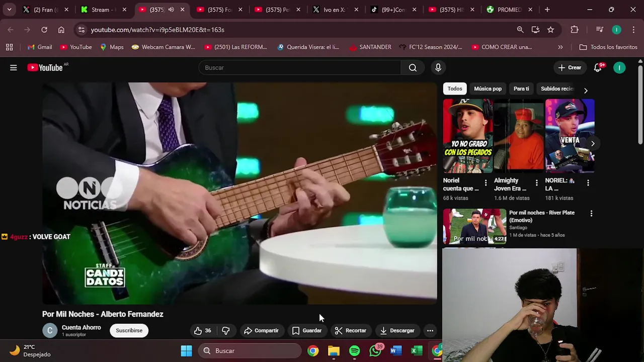The height and width of the screenshot is (362, 644).
Task: Navigate back in Chrome
Action: [x=11, y=30]
